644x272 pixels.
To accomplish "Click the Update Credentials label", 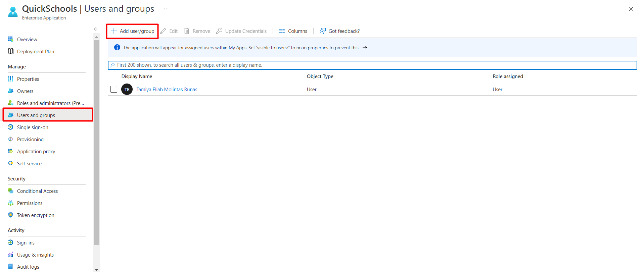I will pos(246,31).
